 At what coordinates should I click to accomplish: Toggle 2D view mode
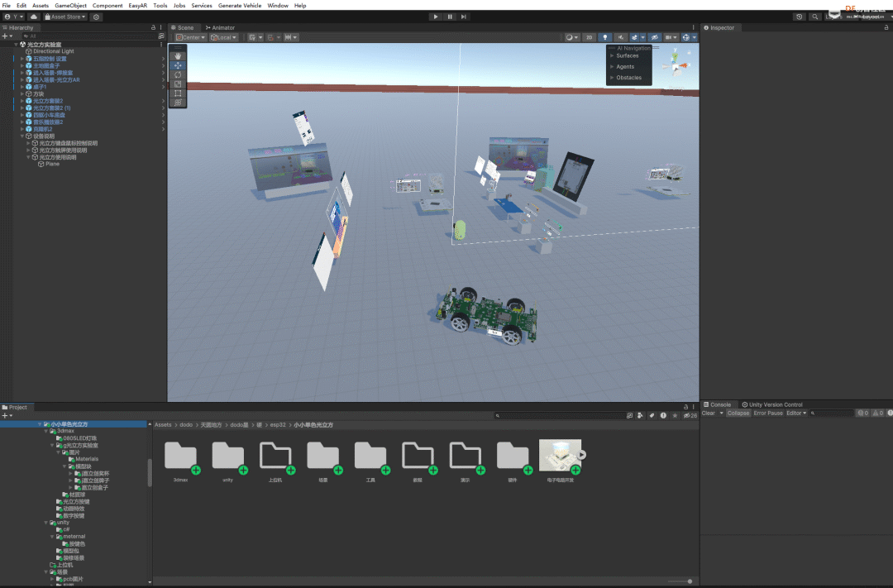pos(589,37)
